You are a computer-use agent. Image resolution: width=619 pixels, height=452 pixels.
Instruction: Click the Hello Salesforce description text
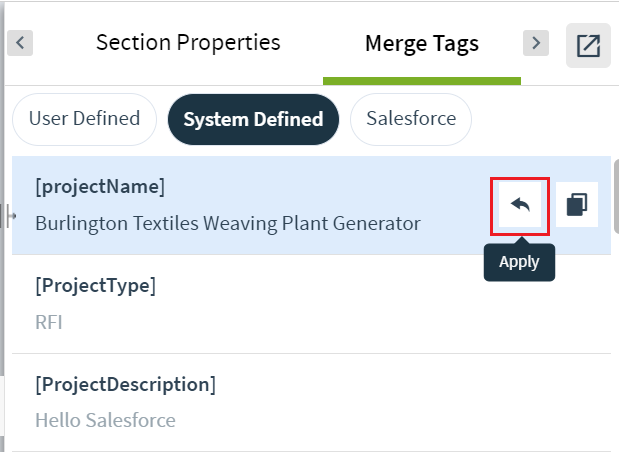pos(105,420)
